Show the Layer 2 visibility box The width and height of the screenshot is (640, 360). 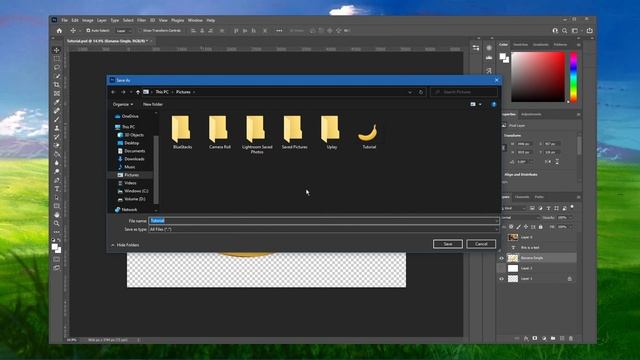[502, 269]
